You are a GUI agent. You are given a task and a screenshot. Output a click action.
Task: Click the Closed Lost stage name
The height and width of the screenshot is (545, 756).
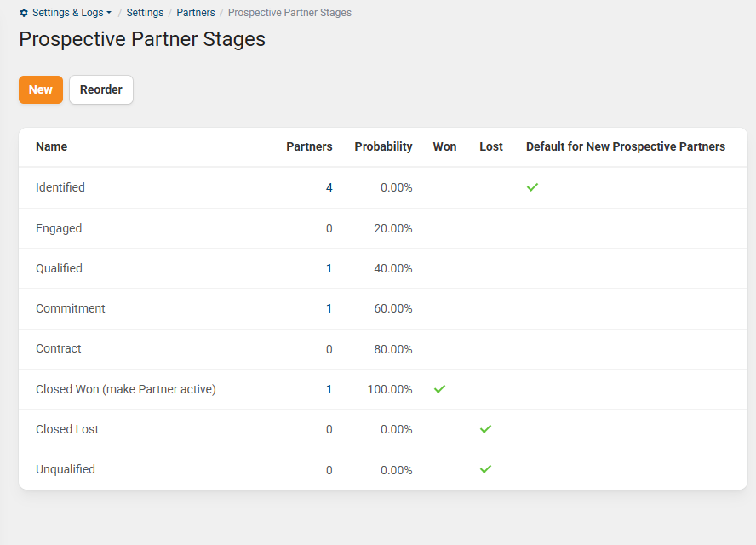point(67,429)
